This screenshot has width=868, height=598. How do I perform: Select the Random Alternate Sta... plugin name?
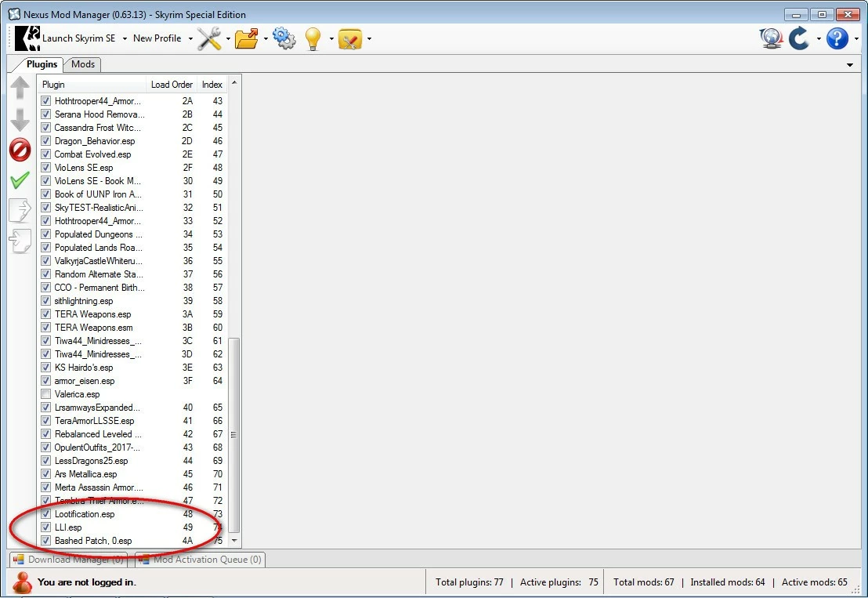tap(99, 274)
